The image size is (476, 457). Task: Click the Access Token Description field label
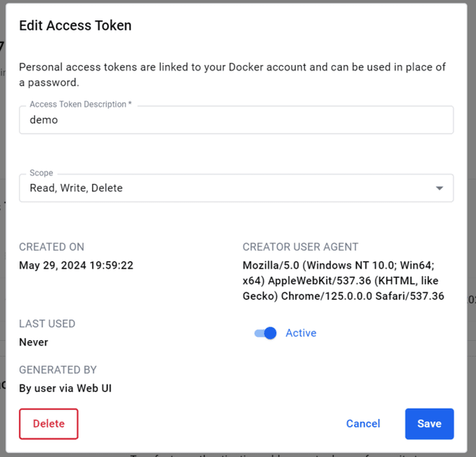[x=81, y=105]
